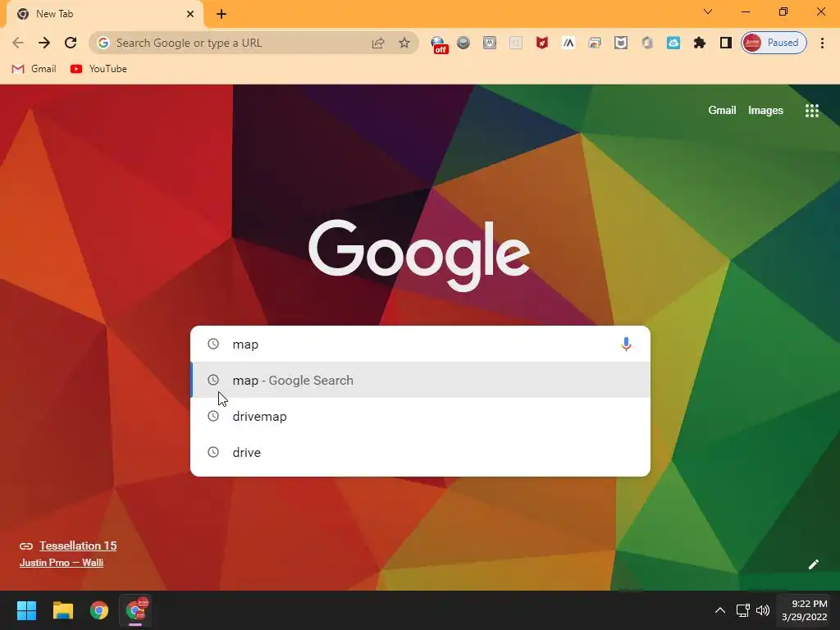This screenshot has height=630, width=840.
Task: Click the gray book extension icon
Action: [621, 43]
